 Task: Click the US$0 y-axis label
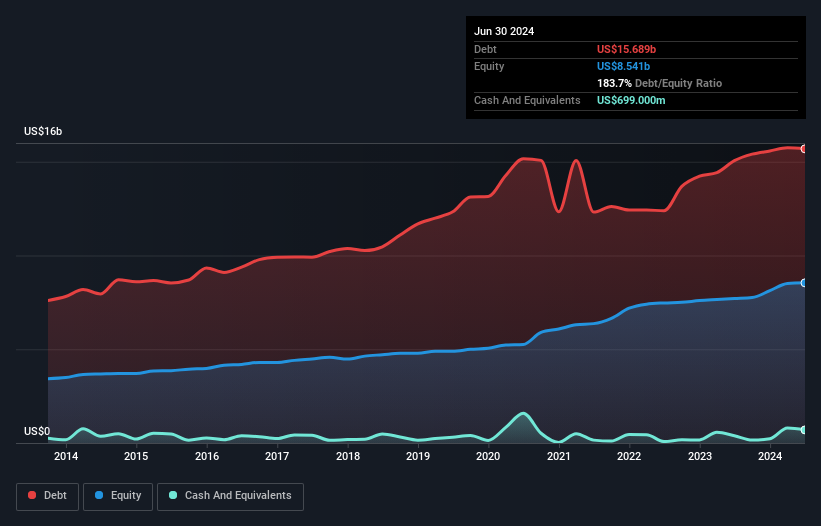click(37, 431)
